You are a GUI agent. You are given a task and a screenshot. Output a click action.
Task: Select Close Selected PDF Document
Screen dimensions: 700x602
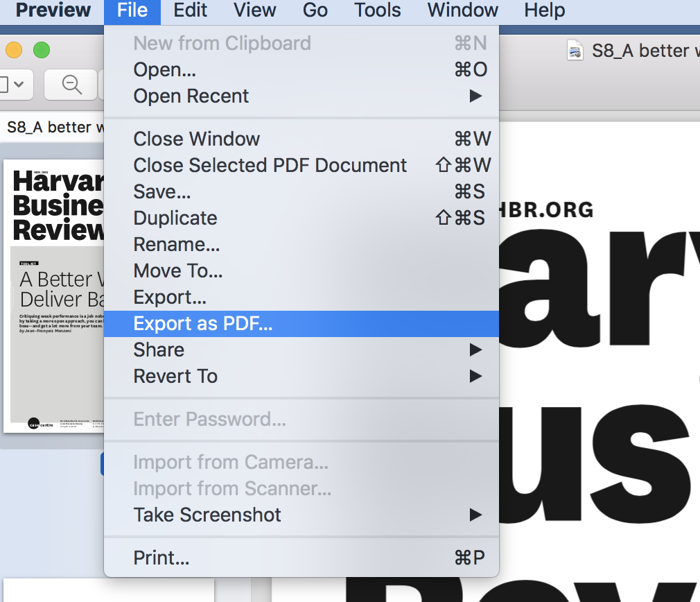point(301,165)
